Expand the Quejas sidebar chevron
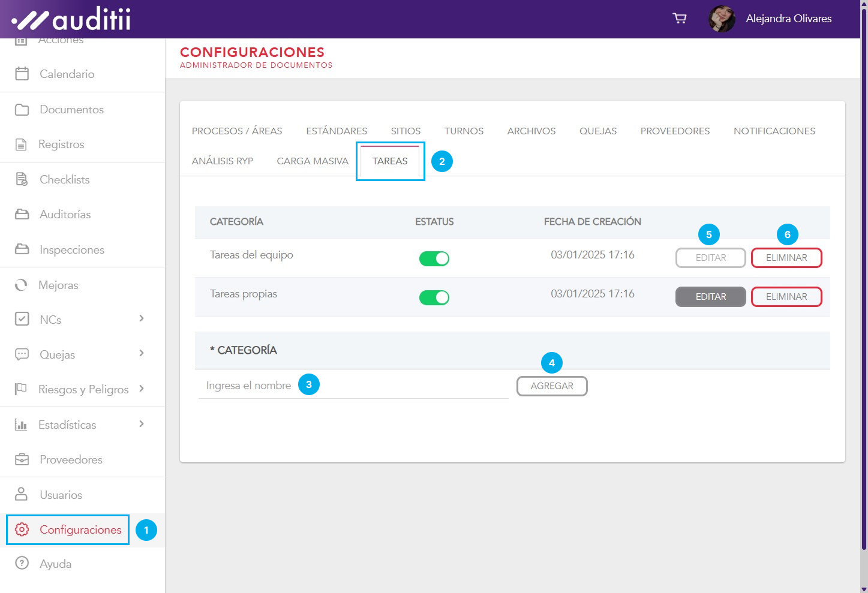Viewport: 868px width, 593px height. point(142,353)
